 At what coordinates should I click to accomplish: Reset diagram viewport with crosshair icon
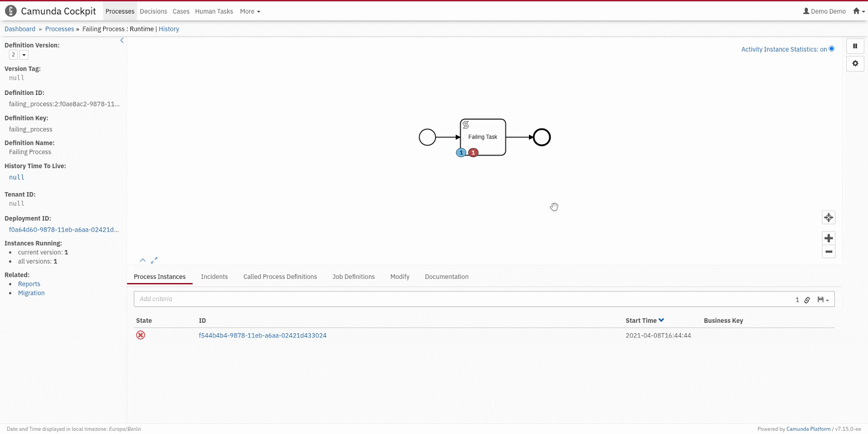point(828,218)
